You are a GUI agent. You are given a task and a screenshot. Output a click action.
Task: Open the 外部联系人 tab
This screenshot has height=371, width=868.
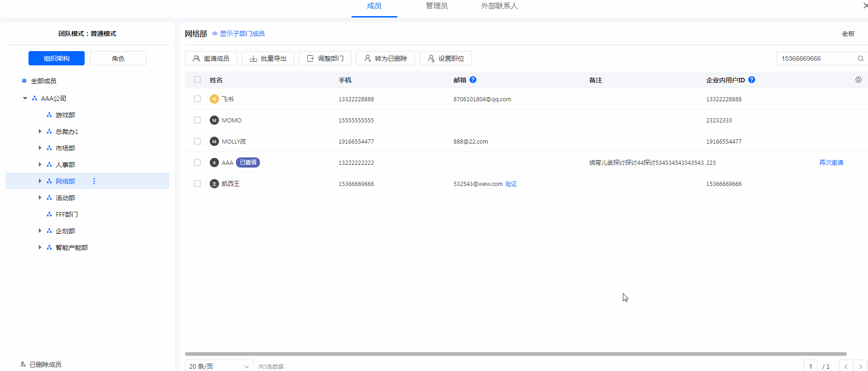point(499,6)
